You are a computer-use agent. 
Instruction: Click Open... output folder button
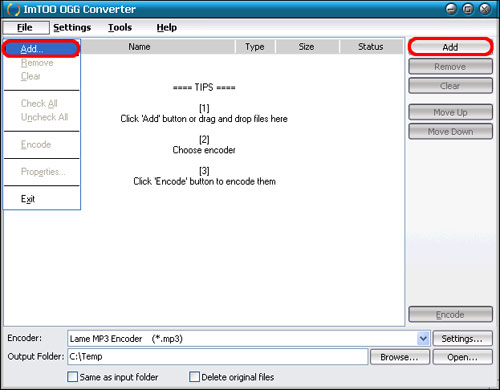click(462, 357)
